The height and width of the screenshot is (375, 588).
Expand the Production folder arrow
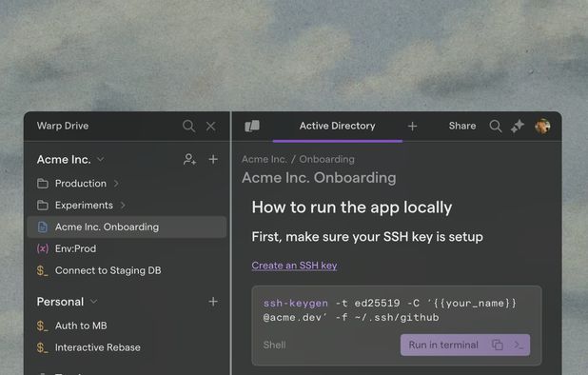pyautogui.click(x=116, y=184)
